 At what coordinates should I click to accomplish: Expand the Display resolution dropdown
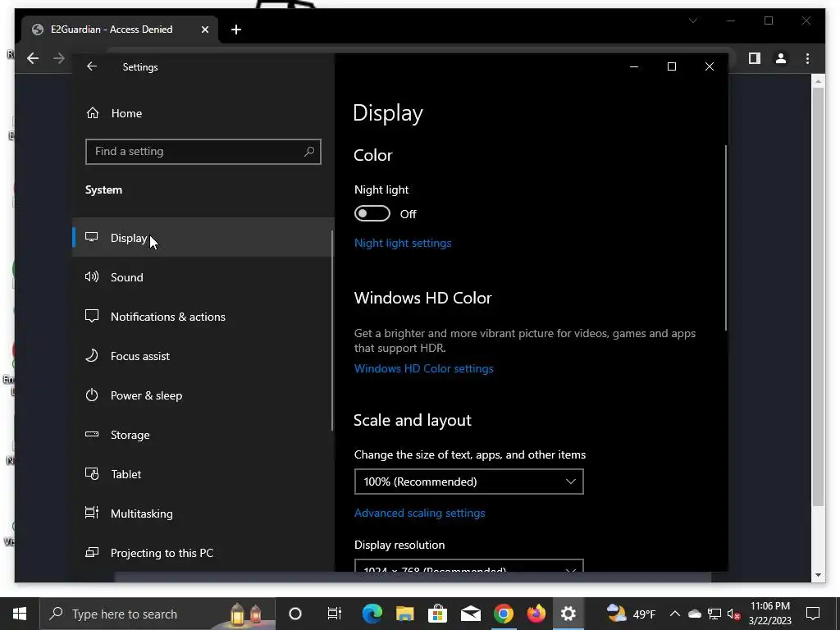(x=468, y=566)
